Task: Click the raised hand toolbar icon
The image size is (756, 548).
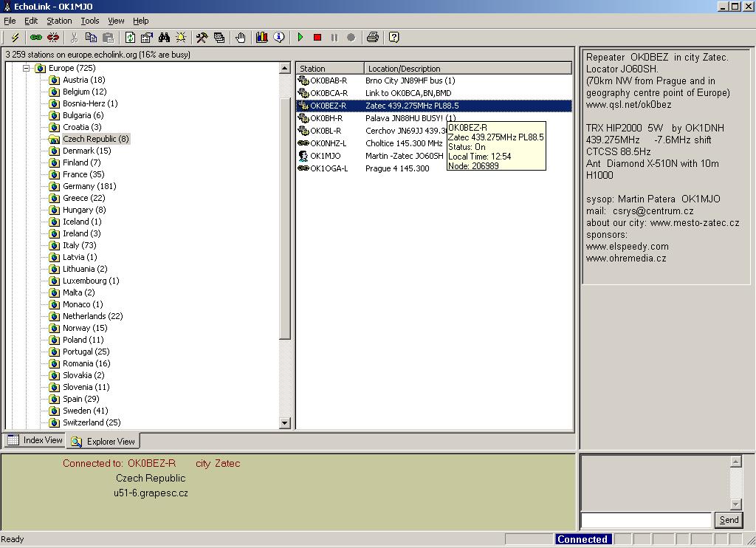Action: (241, 38)
